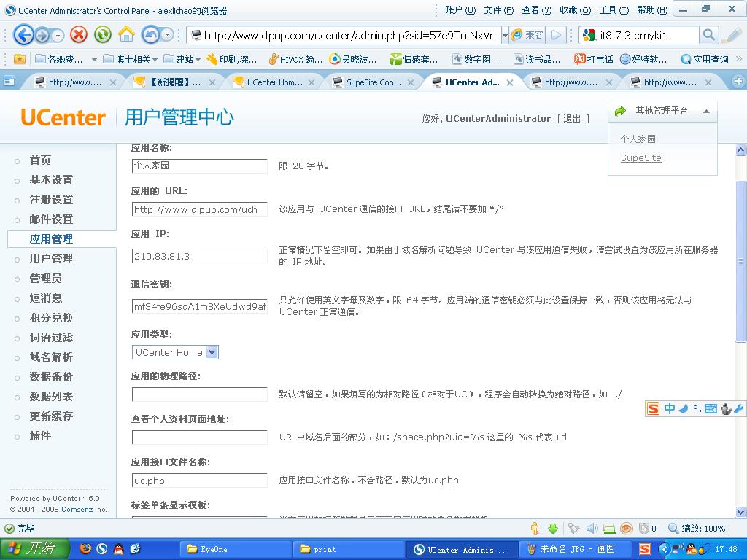Viewport: 747px width, 560px height.
Task: Add a new tab with plus button
Action: point(738,82)
